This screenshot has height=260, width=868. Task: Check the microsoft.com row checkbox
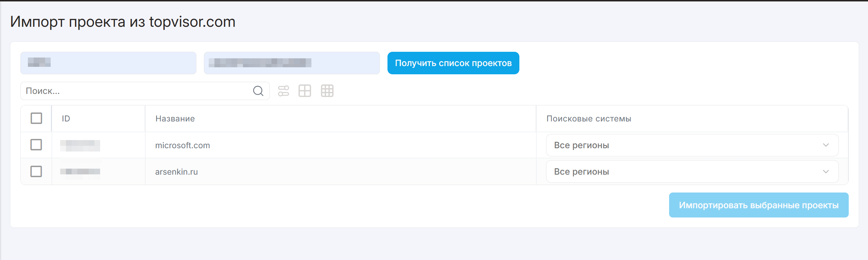tap(36, 145)
